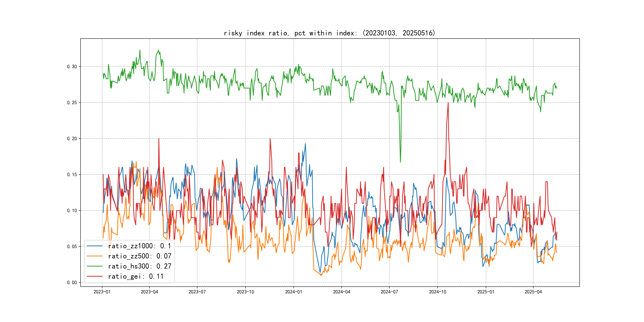Image resolution: width=644 pixels, height=322 pixels.
Task: Click the 0.20 y-axis tick label
Action: (72, 139)
